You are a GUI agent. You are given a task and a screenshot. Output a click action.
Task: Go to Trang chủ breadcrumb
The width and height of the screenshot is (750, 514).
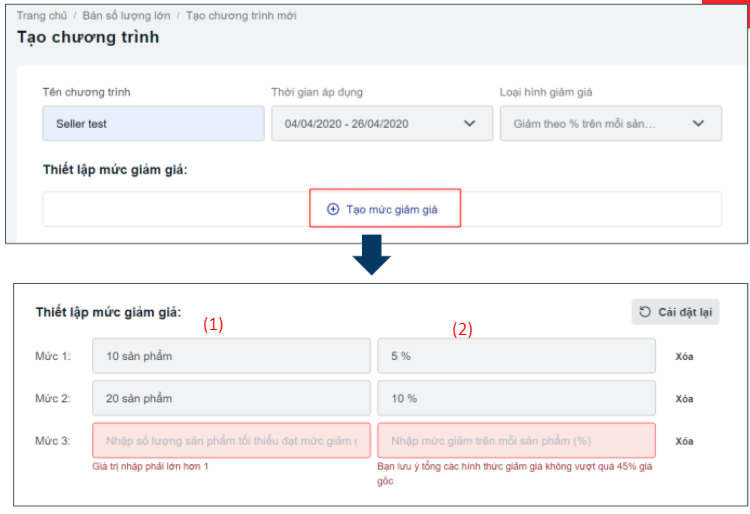(41, 16)
